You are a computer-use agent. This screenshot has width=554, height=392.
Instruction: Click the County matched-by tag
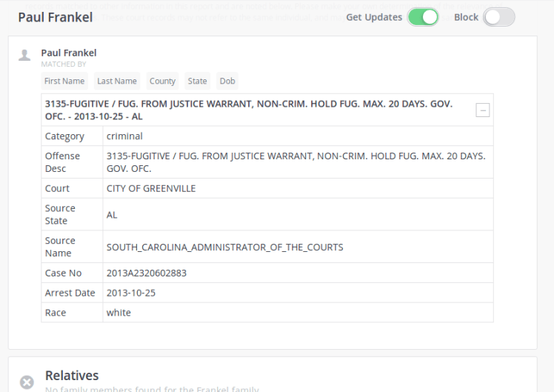(162, 81)
